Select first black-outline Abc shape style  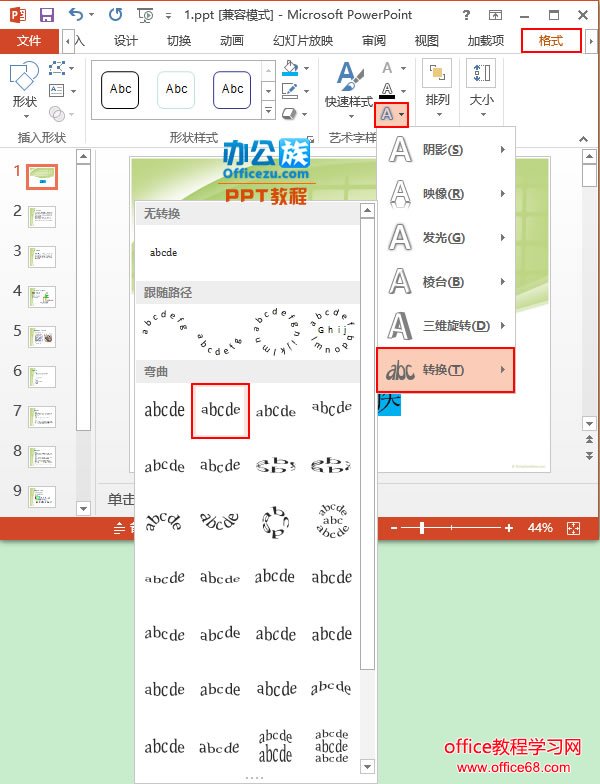(x=120, y=90)
